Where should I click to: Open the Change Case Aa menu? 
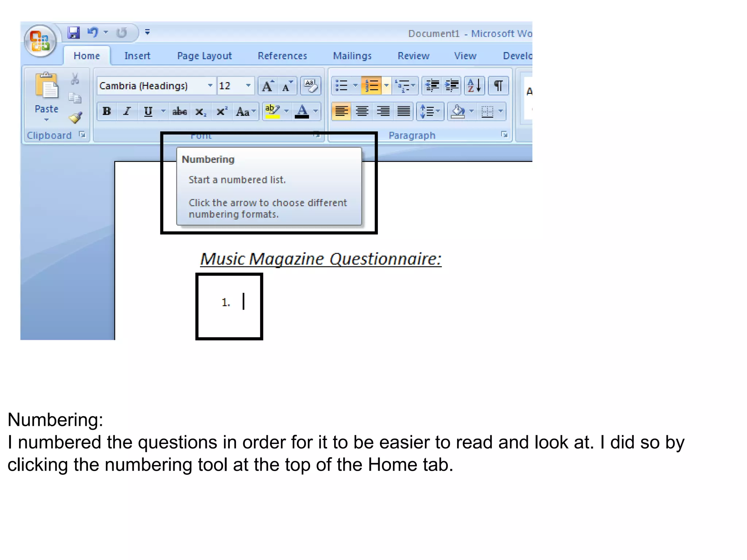pyautogui.click(x=246, y=111)
